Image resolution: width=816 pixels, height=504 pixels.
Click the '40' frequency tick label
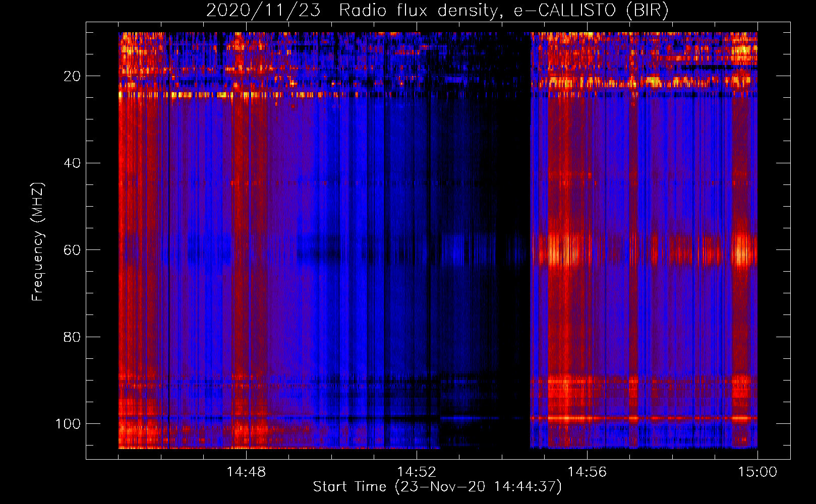click(72, 163)
